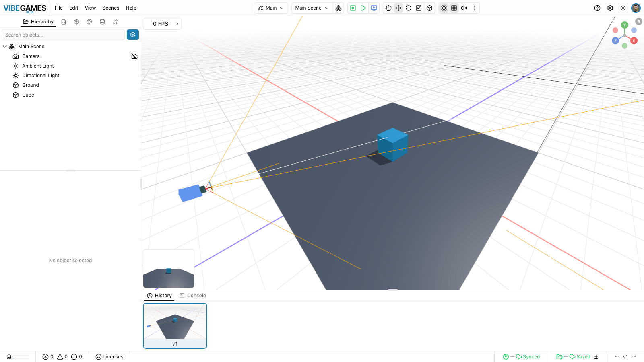The image size is (644, 362).
Task: Select the rotate tool
Action: pyautogui.click(x=409, y=8)
